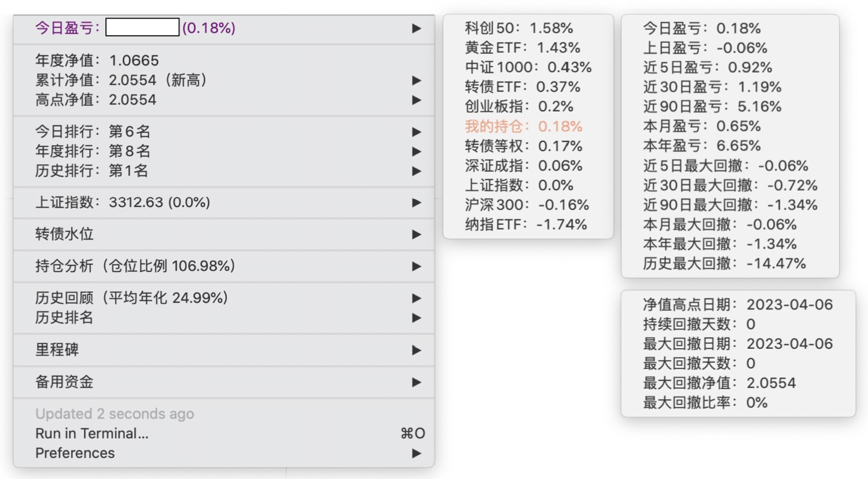Open the Preferences submenu

(75, 453)
